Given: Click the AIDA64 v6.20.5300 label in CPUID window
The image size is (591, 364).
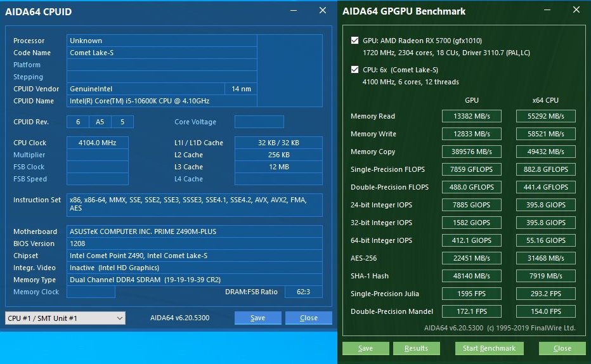Looking at the screenshot, I should (x=180, y=318).
